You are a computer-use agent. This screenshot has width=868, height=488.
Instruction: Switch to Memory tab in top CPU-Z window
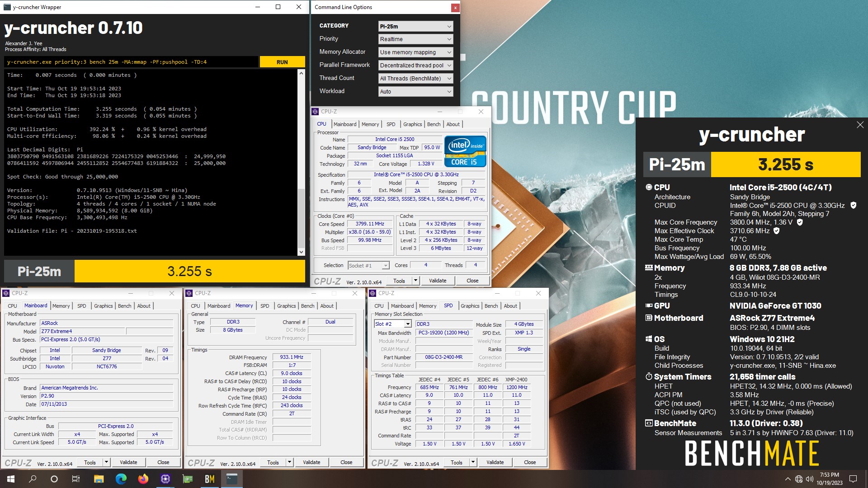370,124
